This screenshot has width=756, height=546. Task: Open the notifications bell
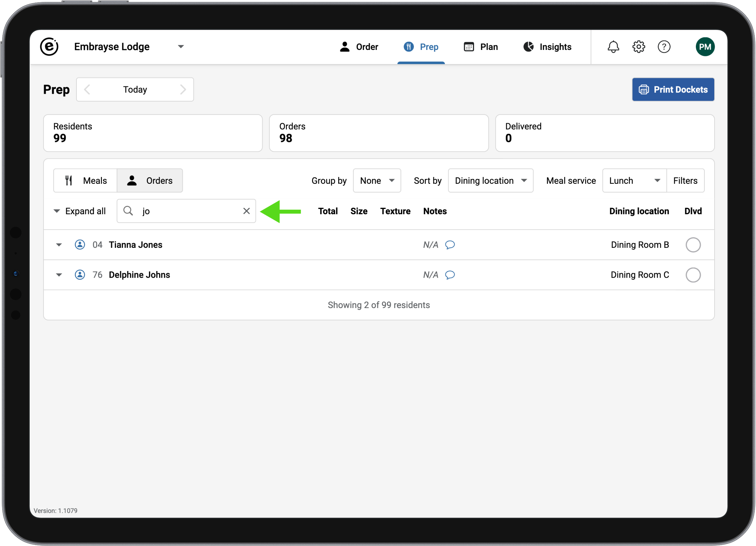613,47
